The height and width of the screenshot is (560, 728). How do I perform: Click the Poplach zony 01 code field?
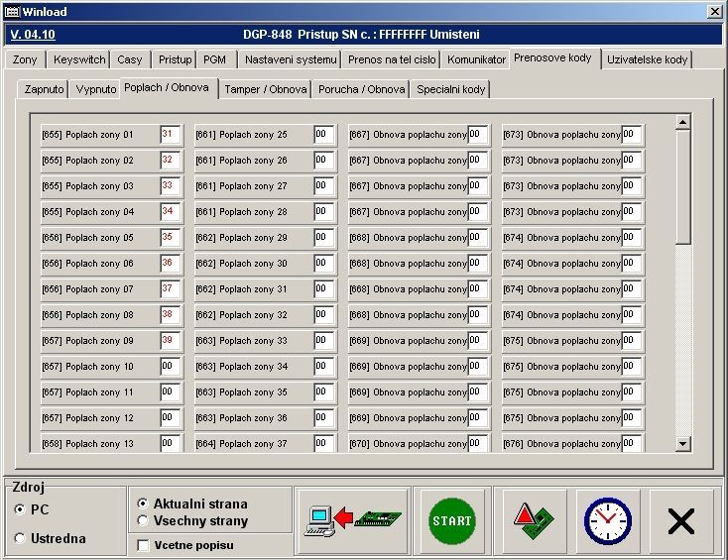pyautogui.click(x=169, y=135)
